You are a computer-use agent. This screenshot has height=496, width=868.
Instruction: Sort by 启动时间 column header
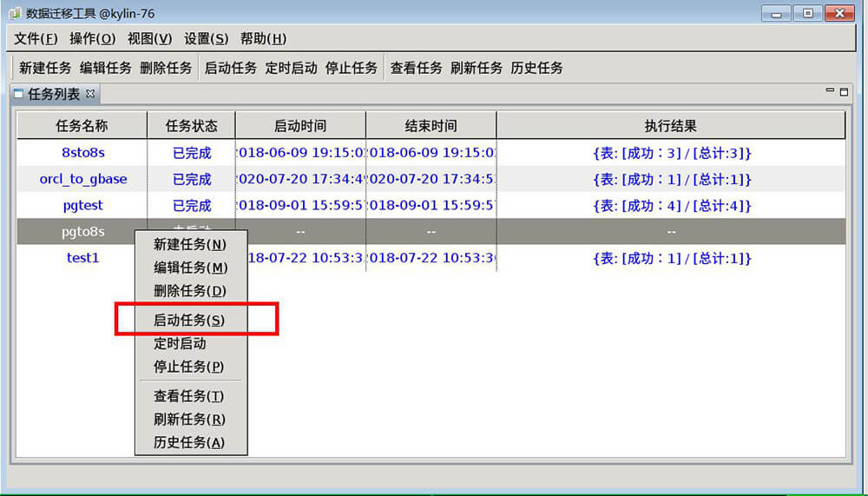[300, 125]
